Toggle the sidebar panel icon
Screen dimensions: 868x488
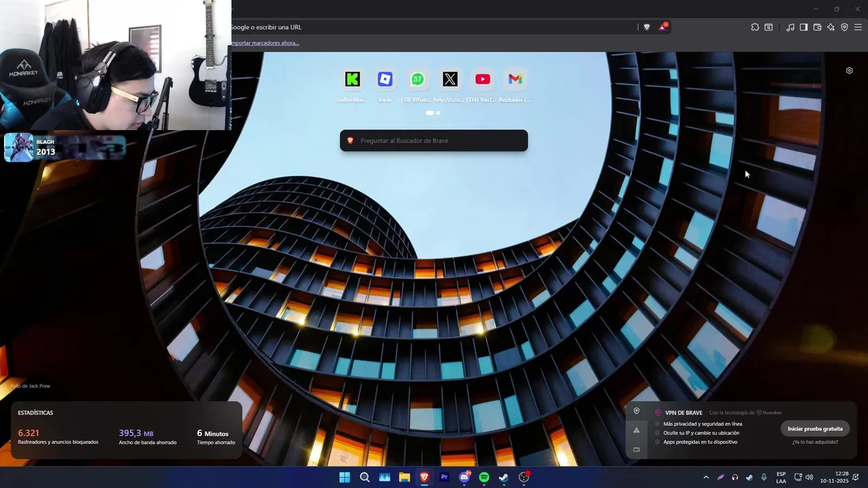tap(804, 27)
